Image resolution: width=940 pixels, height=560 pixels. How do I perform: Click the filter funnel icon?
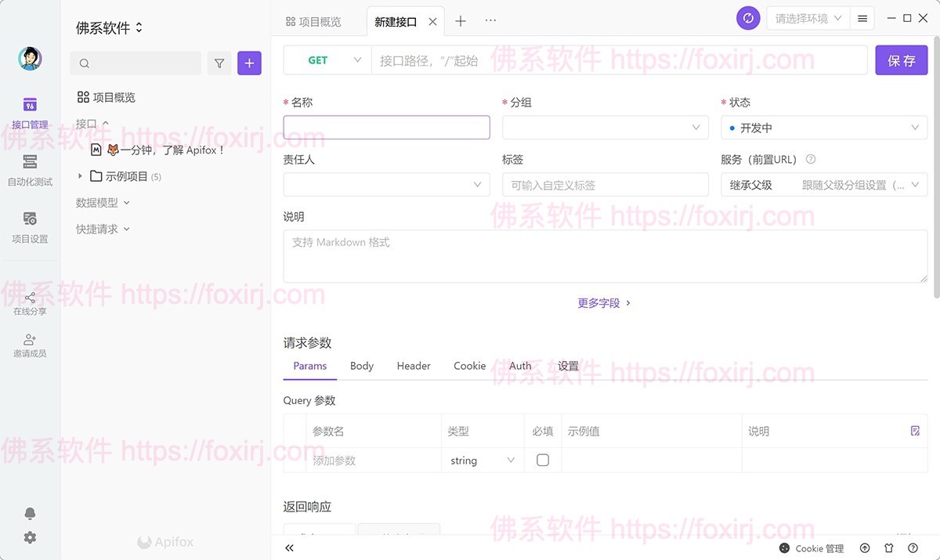click(219, 63)
